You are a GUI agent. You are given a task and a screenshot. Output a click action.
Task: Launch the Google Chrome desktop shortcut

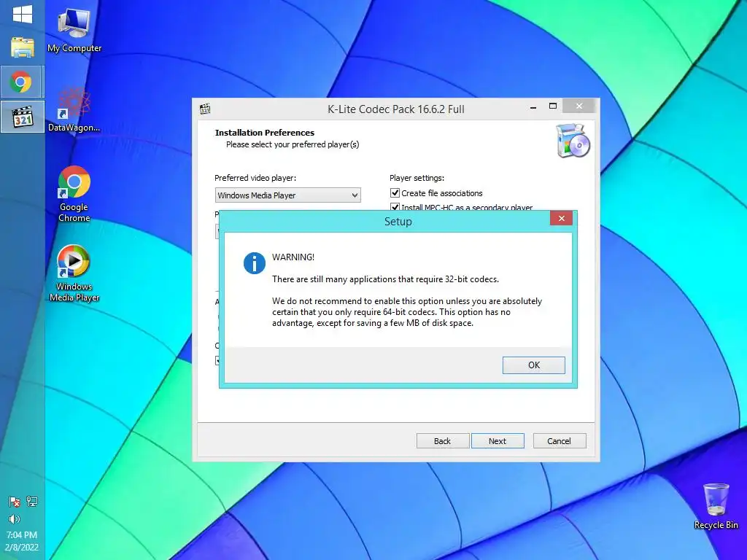74,194
